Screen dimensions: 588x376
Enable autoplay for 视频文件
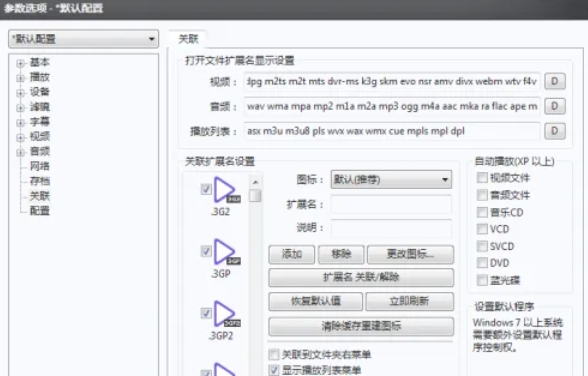[482, 178]
